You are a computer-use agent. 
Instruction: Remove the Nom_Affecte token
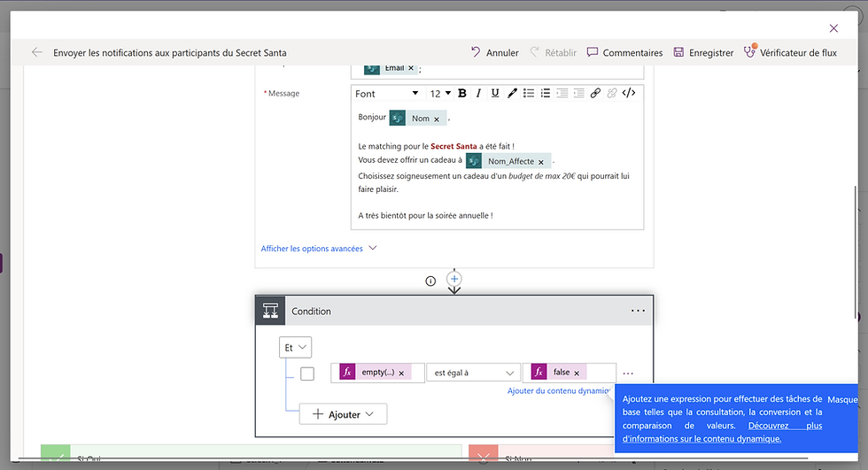tap(541, 162)
